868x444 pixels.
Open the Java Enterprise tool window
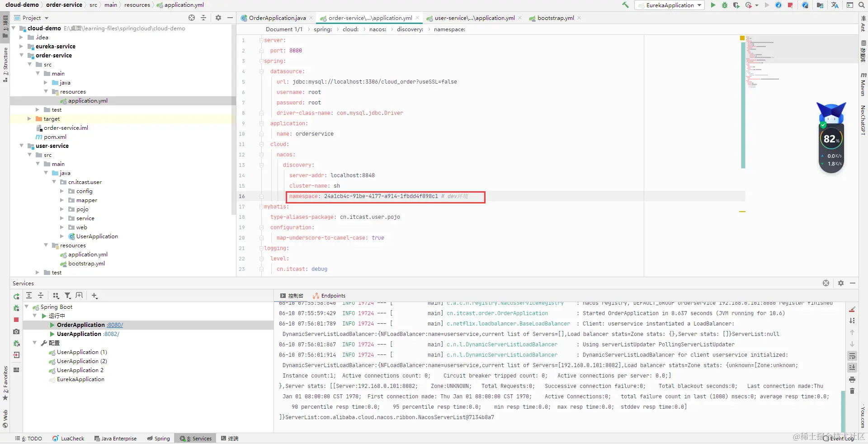click(x=115, y=438)
